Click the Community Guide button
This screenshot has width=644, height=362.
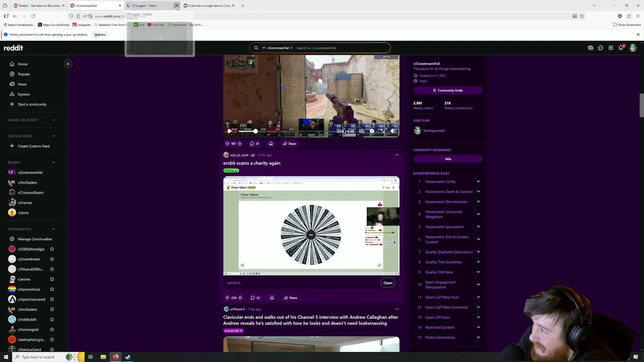tap(448, 90)
